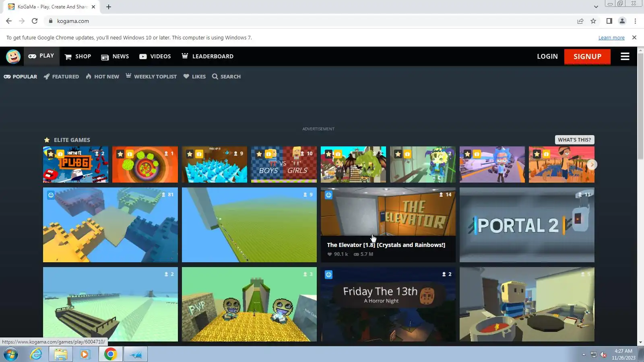Open the blue spikes elite game
This screenshot has width=644, height=362.
[x=215, y=165]
